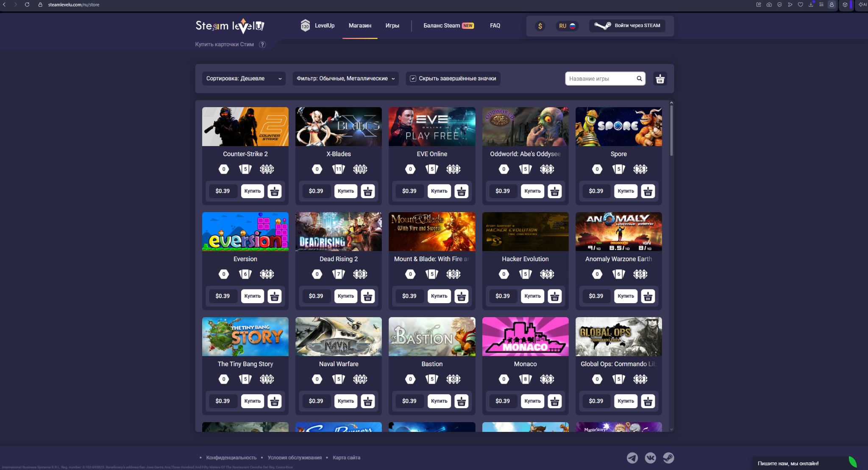868x470 pixels.
Task: Select the Магазин tab
Action: pyautogui.click(x=360, y=26)
